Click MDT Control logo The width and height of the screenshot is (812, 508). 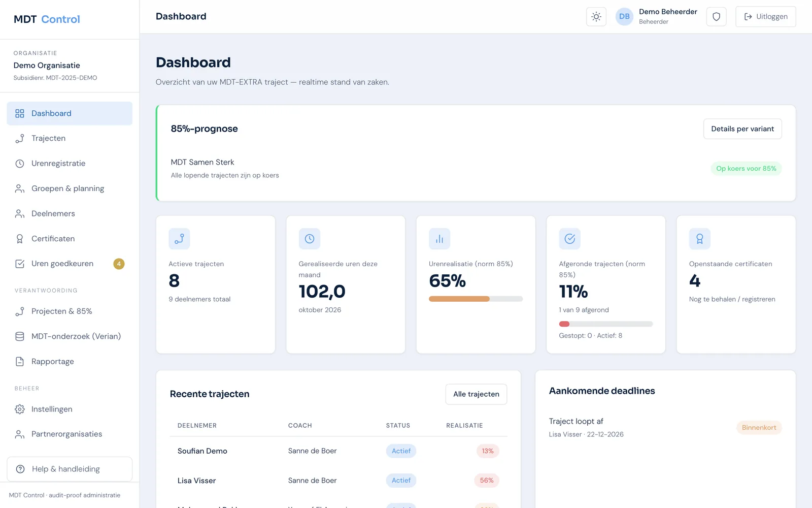coord(47,19)
